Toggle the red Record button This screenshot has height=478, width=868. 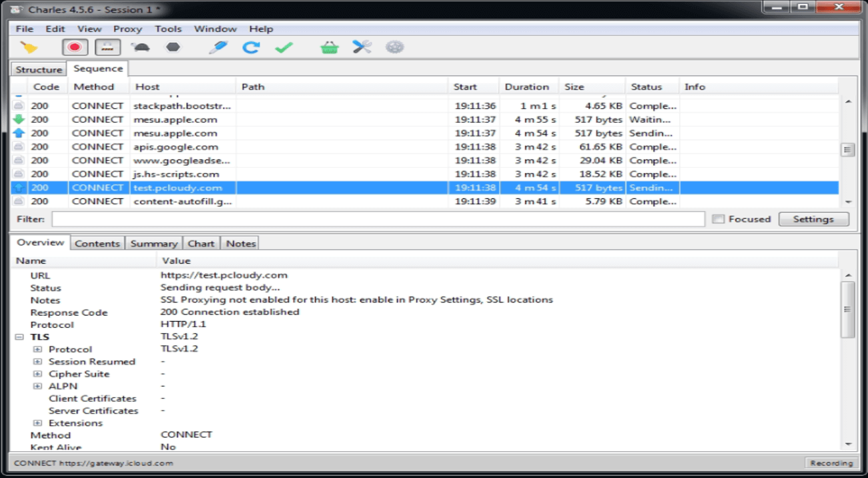pos(75,47)
